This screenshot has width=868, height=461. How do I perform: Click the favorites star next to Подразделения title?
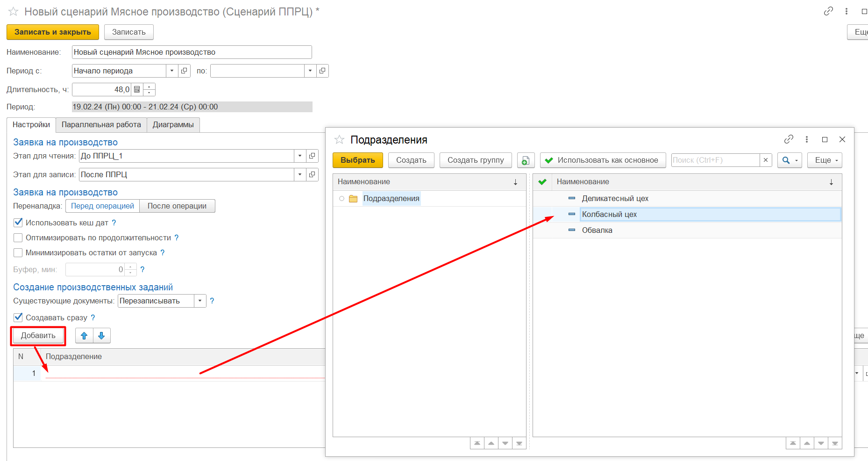339,140
